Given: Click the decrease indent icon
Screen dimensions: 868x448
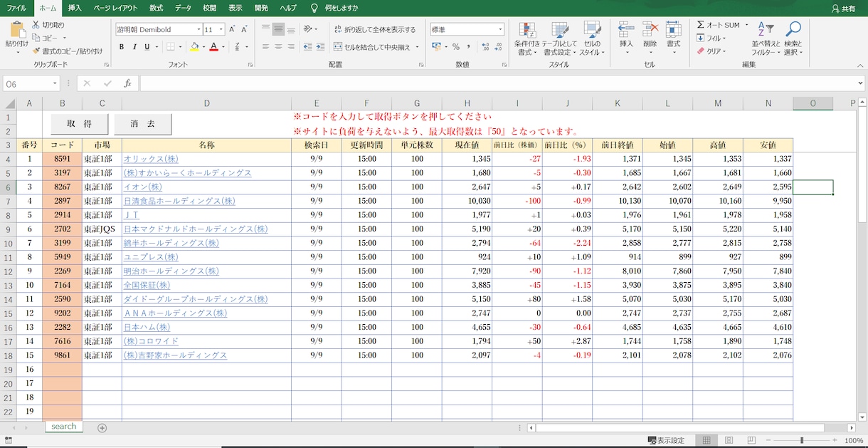Looking at the screenshot, I should 308,47.
